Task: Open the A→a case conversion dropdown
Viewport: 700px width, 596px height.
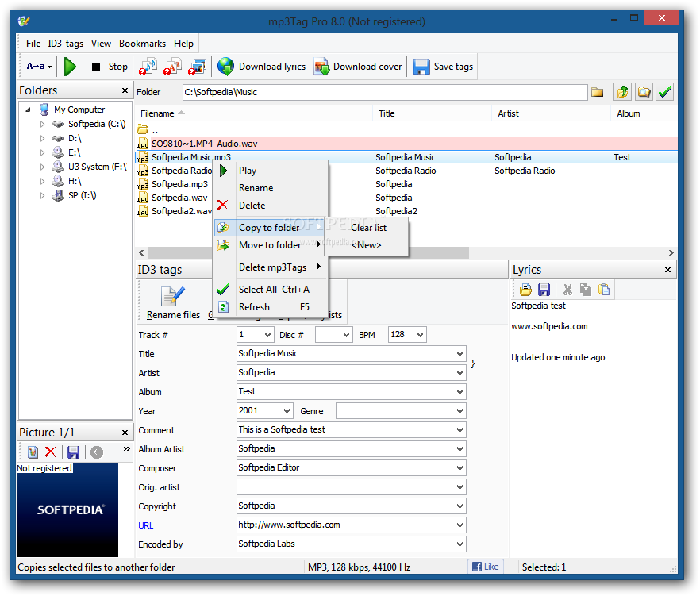Action: click(39, 67)
